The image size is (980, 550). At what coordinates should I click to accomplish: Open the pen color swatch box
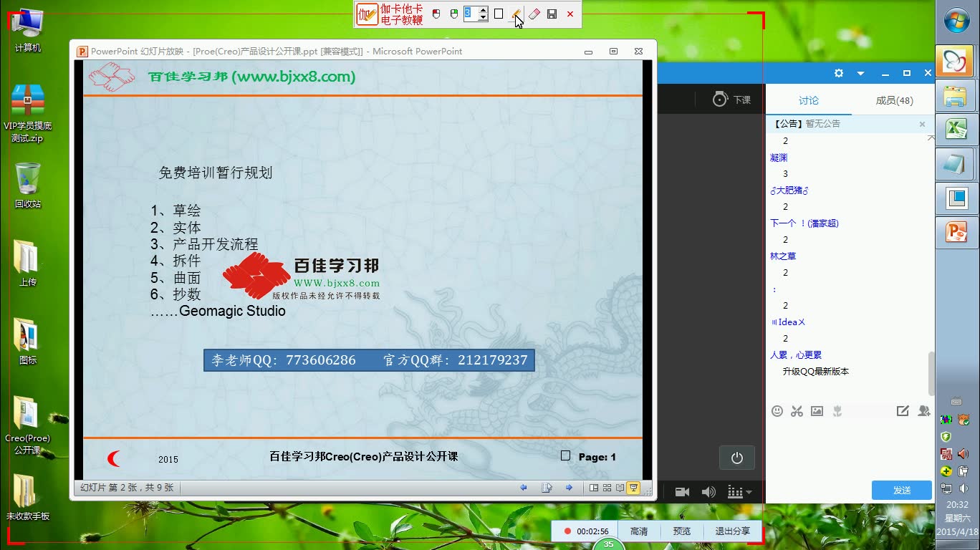[x=499, y=14]
